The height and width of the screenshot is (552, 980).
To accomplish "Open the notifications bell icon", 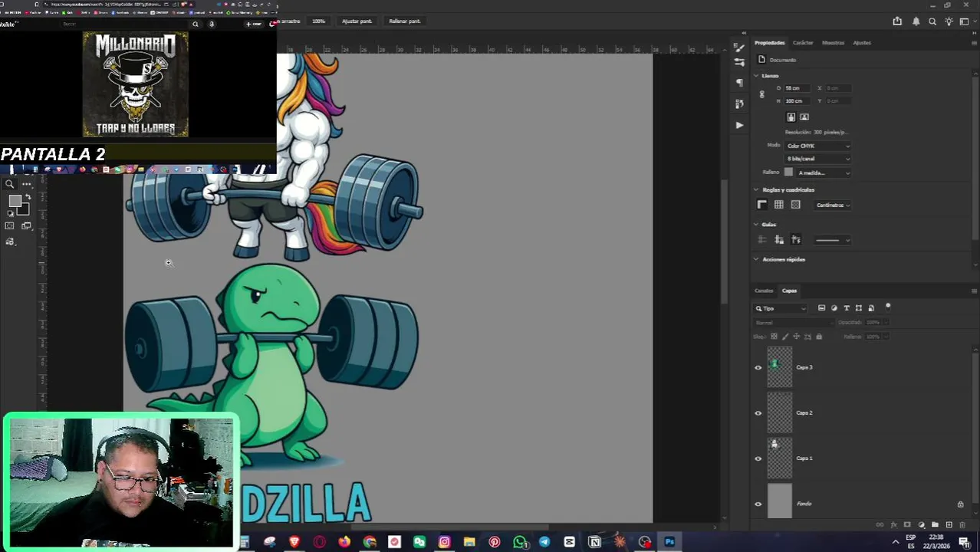I will click(916, 21).
